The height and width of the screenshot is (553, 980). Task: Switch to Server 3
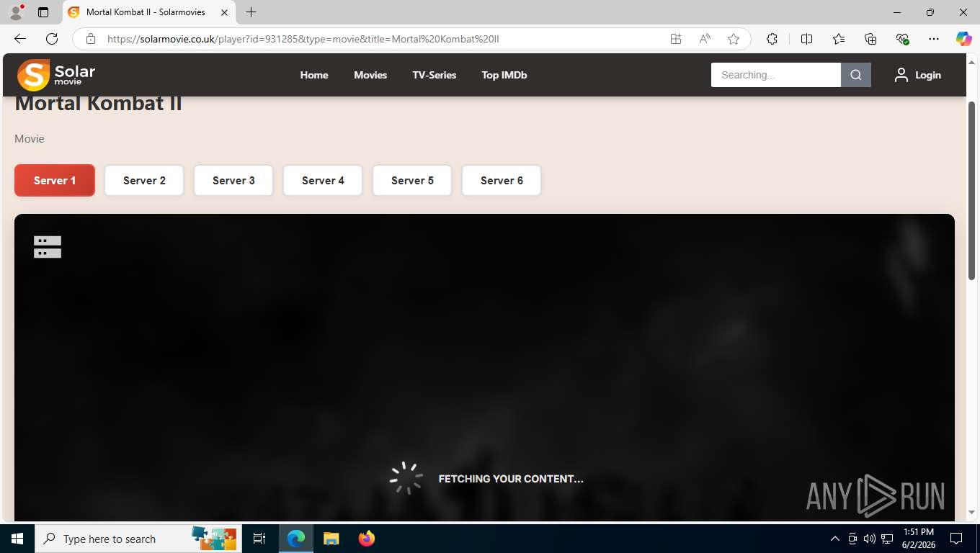[233, 180]
